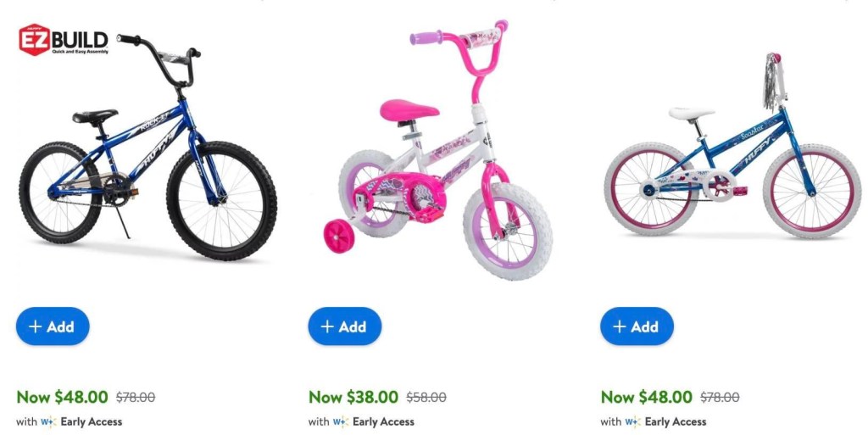Click Now $48.00 under the dark blue bike
The height and width of the screenshot is (435, 868).
(62, 397)
